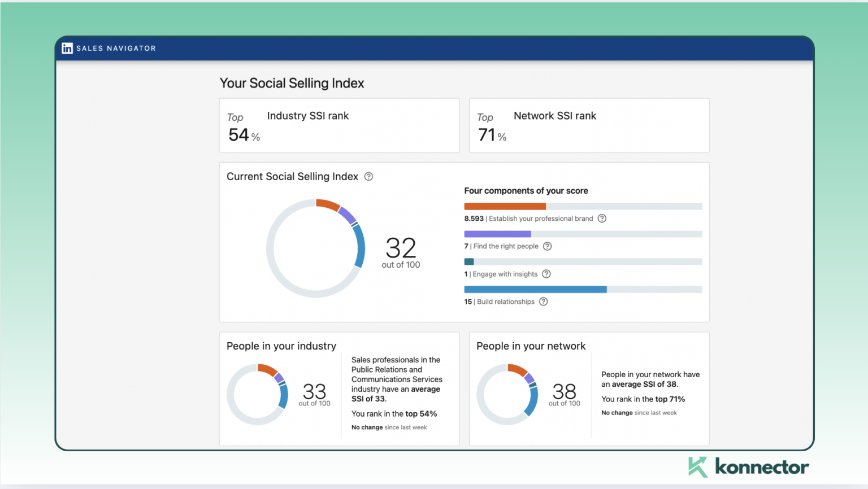Open the Build relationships help icon
The image size is (868, 489).
point(543,302)
